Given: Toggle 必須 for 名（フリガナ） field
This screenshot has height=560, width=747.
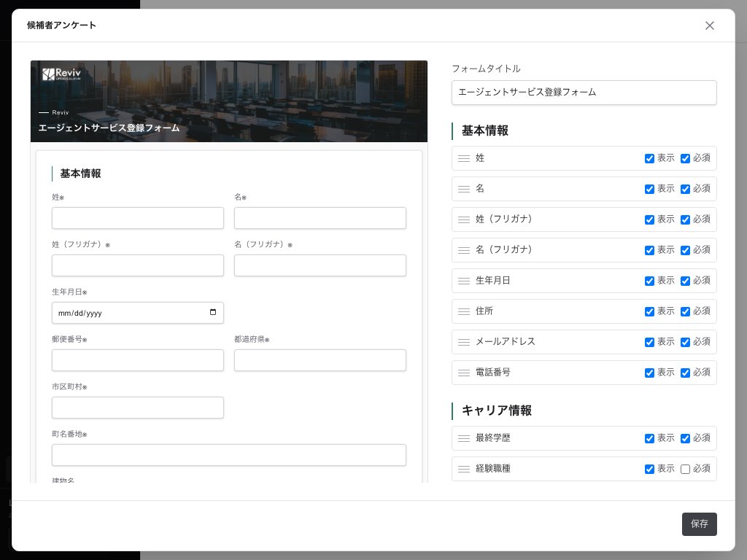Looking at the screenshot, I should tap(685, 251).
